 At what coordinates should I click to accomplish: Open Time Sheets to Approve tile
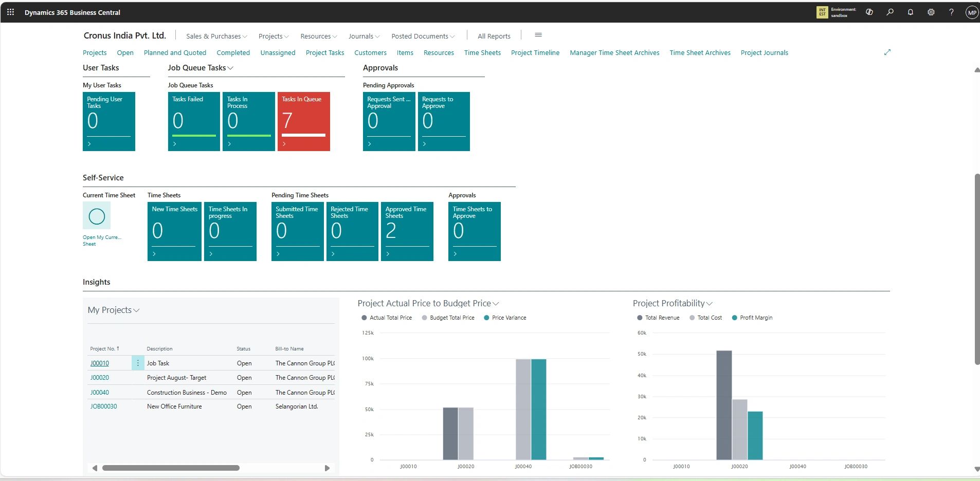pos(475,231)
